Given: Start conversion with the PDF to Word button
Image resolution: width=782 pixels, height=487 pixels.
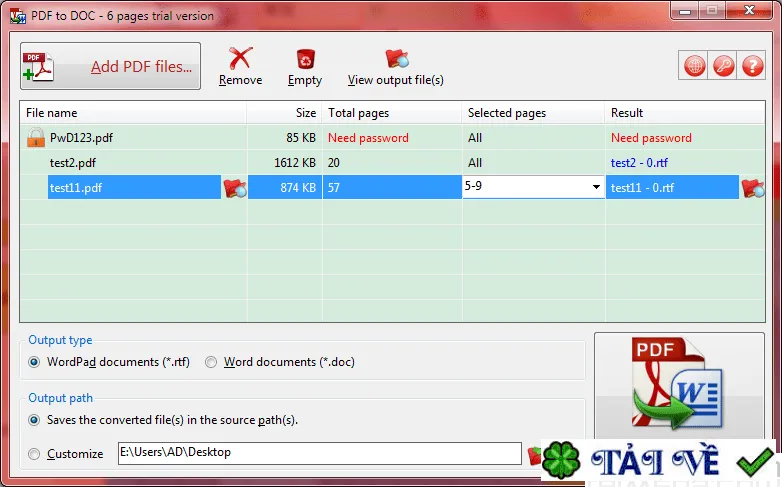Looking at the screenshot, I should 679,384.
